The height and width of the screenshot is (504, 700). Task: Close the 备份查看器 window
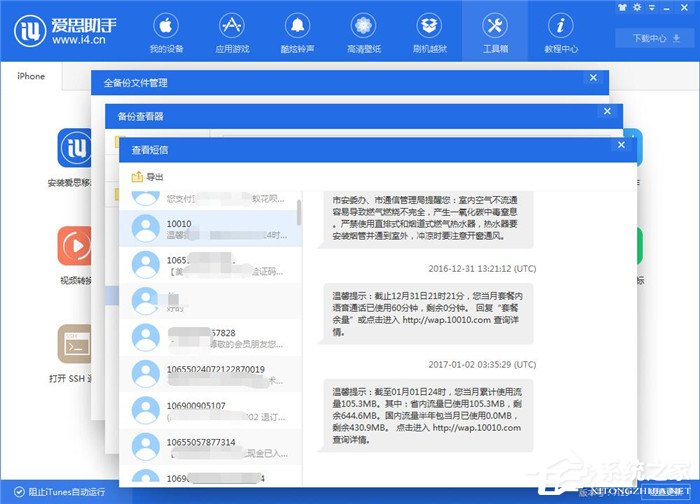coord(607,111)
